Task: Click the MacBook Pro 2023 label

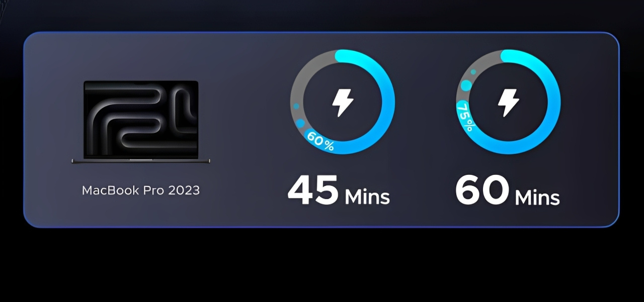Action: coord(141,190)
